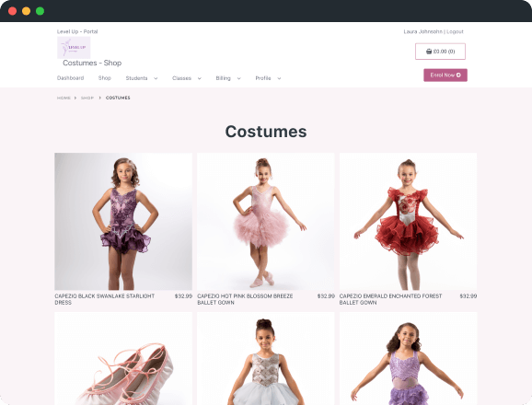Click the Enrol Now button
This screenshot has height=405, width=532.
(x=445, y=75)
